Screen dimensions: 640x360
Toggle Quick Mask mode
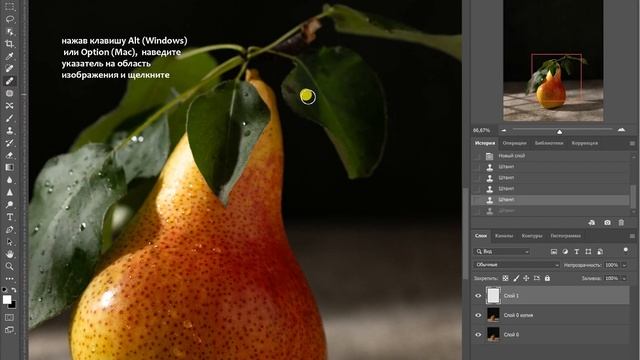[9, 318]
